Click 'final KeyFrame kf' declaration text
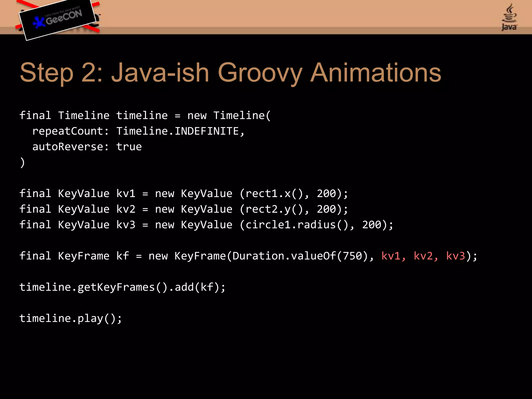 [x=74, y=256]
